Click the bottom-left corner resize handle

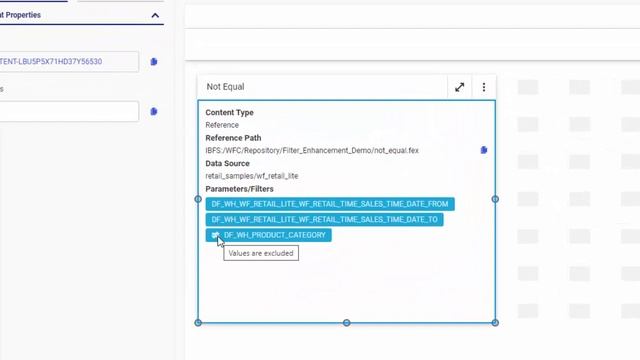198,323
